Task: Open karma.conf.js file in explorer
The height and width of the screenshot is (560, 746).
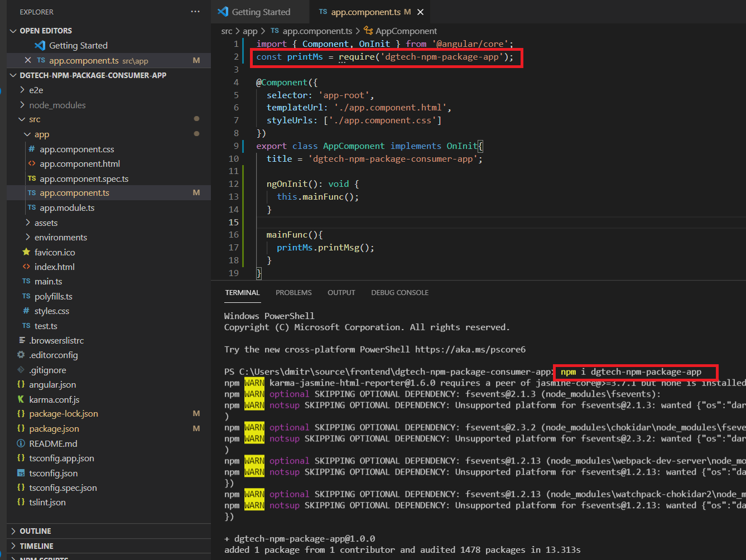Action: (x=54, y=399)
